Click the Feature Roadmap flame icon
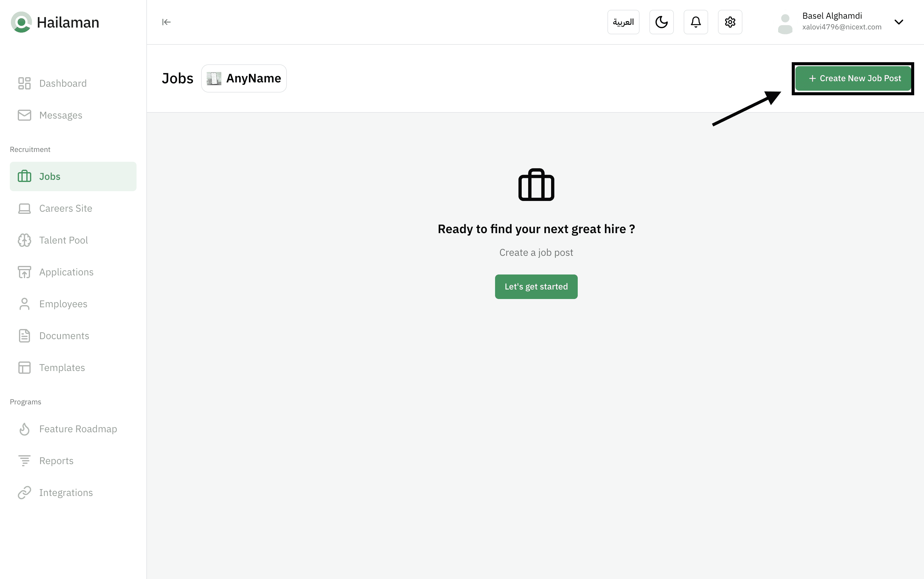This screenshot has width=924, height=579. [x=24, y=429]
